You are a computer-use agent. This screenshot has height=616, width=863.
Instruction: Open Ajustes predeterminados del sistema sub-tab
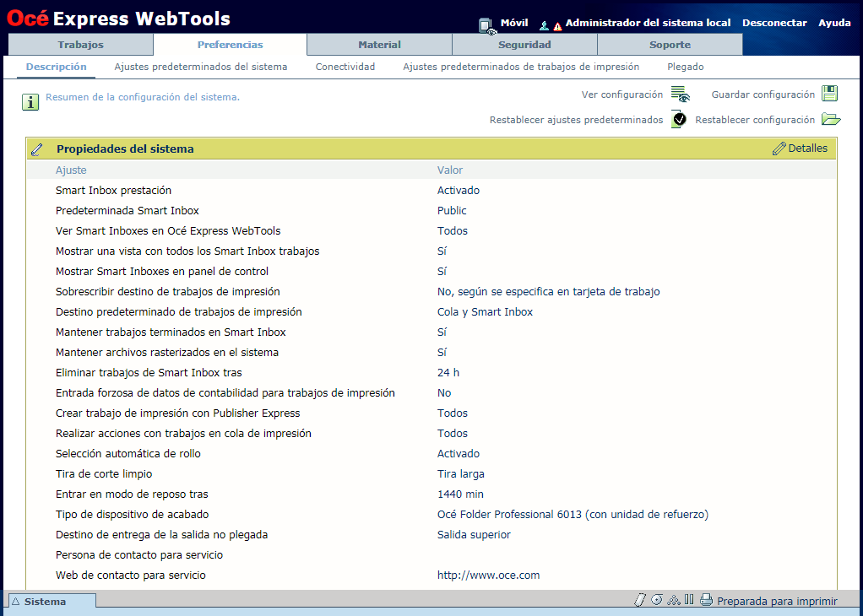(x=201, y=67)
